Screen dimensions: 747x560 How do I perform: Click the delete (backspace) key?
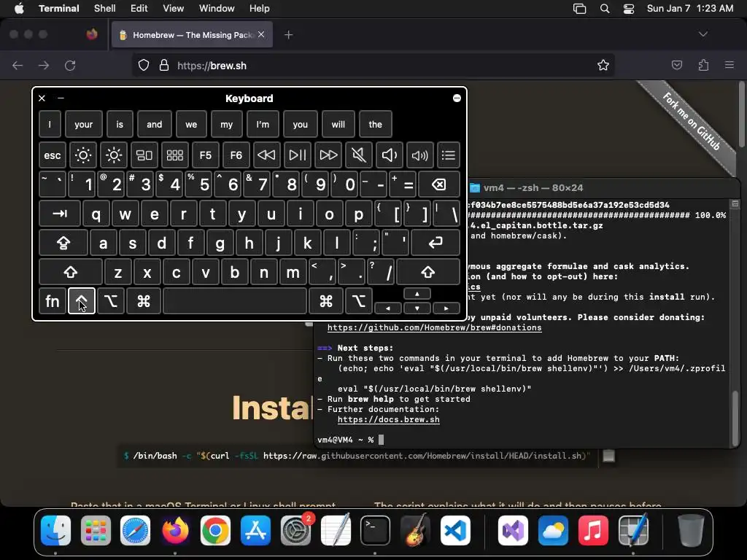click(438, 184)
